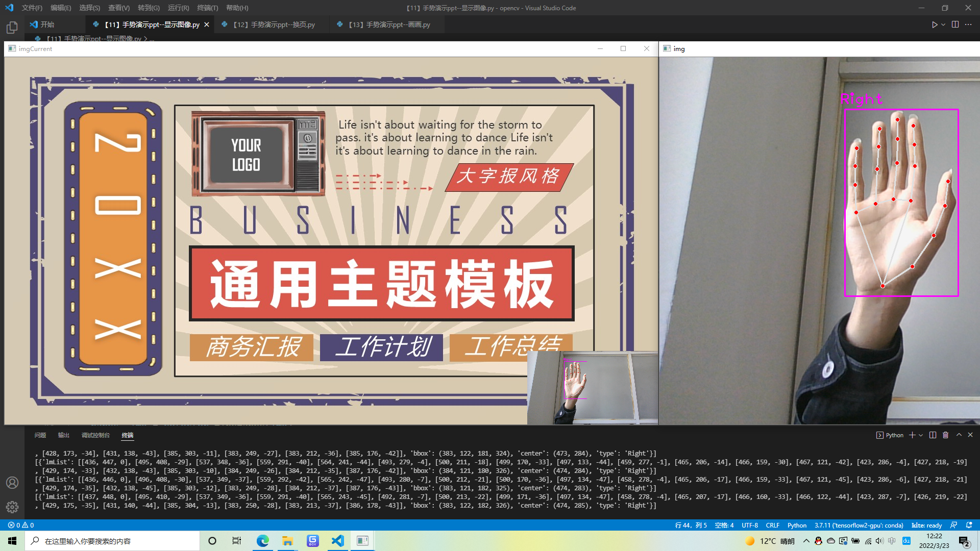Click the 行 44, 列 5 cursor position

(691, 525)
